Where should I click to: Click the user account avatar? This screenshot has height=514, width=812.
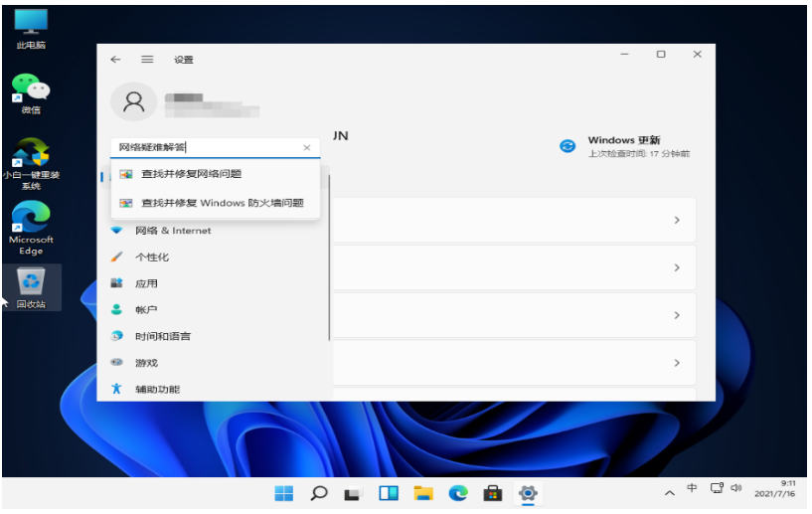pos(133,101)
